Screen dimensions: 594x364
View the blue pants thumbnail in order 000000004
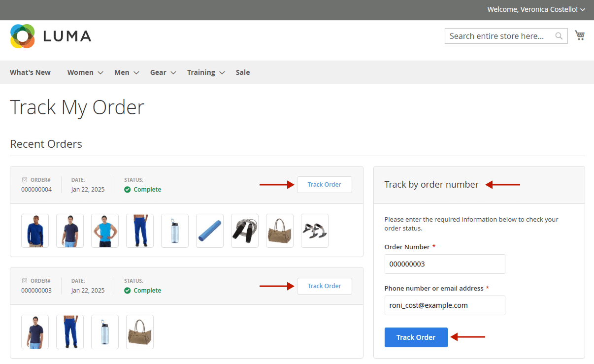coord(140,231)
